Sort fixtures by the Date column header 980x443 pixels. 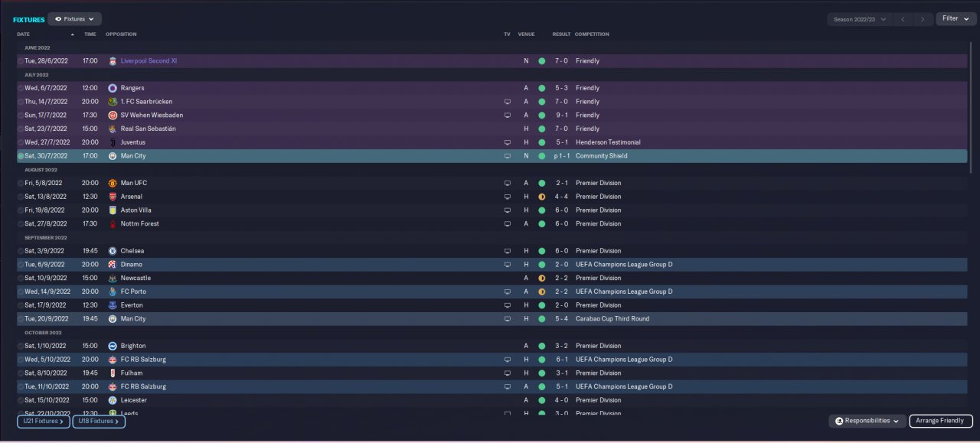click(x=24, y=34)
